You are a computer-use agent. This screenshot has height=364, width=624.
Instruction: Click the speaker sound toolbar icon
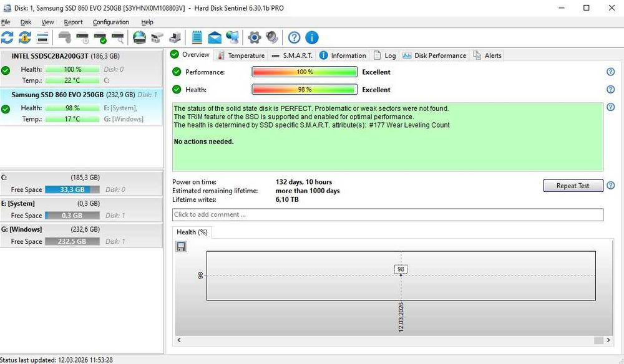click(x=272, y=38)
